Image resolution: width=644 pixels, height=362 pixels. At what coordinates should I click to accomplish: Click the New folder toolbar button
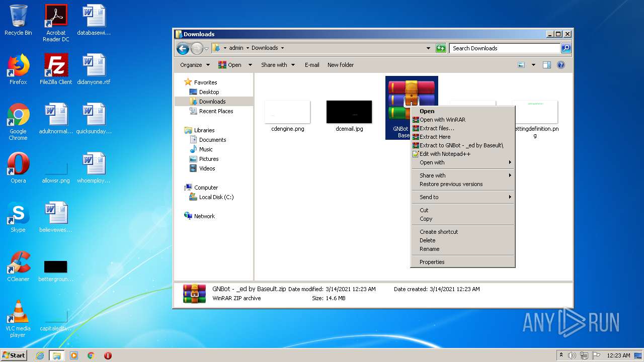click(x=341, y=65)
